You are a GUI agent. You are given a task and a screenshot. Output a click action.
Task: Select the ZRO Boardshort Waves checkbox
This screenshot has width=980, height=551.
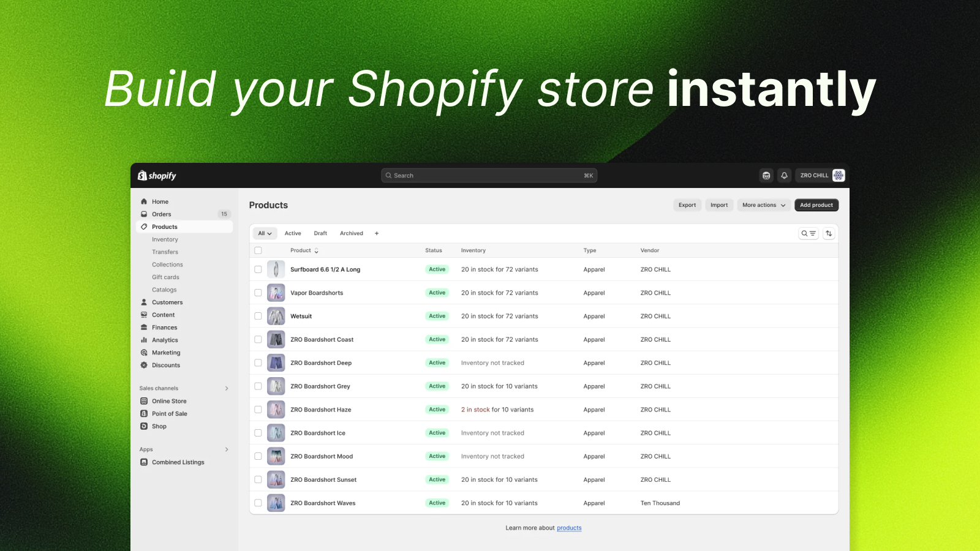coord(258,503)
